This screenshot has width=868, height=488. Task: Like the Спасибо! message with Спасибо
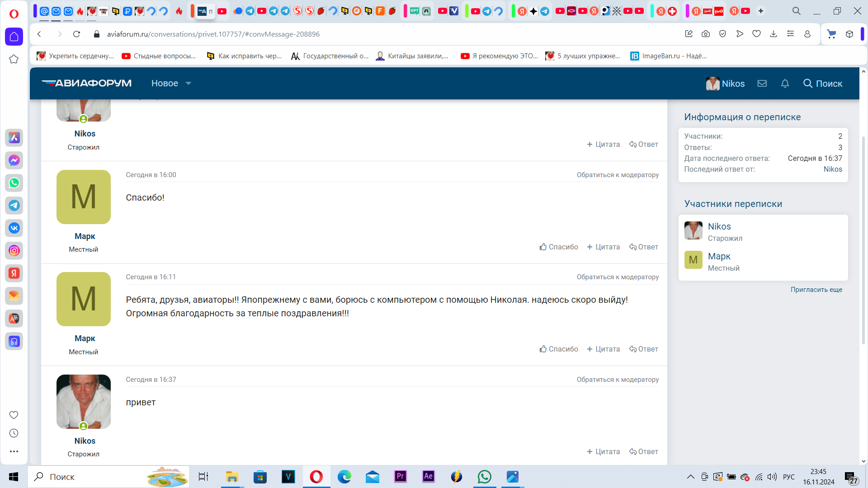[x=559, y=247]
